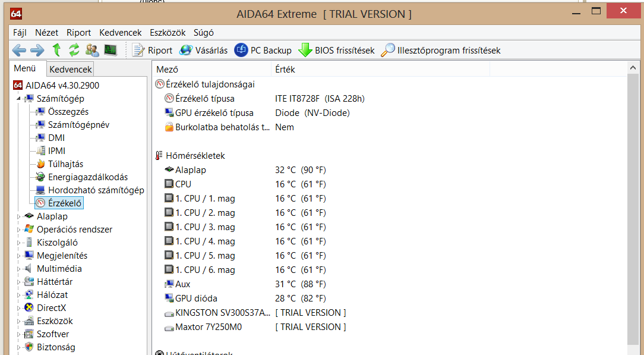Click the Érték column header
The height and width of the screenshot is (355, 644).
click(380, 70)
